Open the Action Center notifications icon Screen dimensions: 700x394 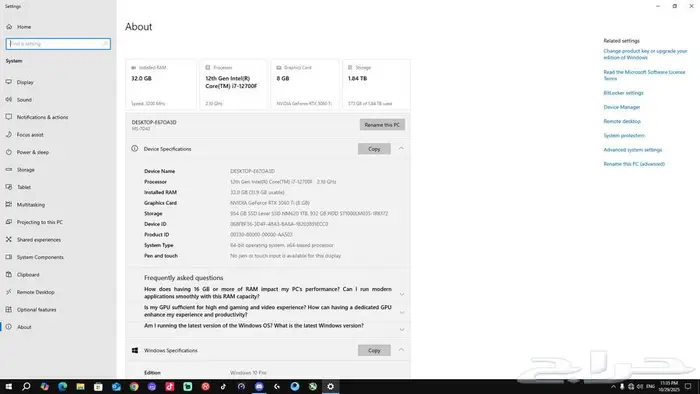click(688, 386)
